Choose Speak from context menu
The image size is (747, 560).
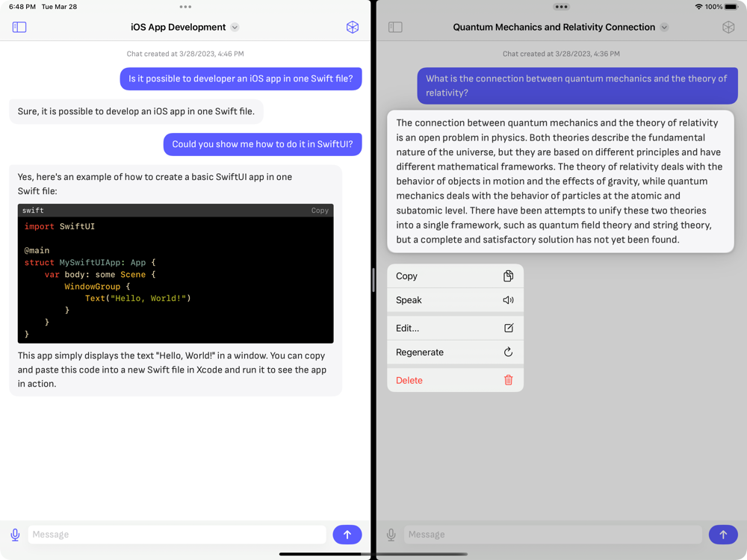(456, 300)
